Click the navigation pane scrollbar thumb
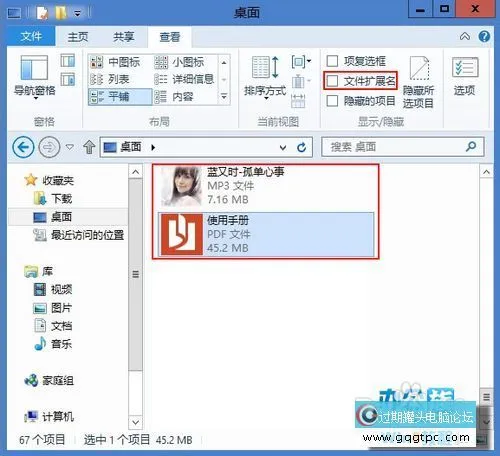Viewport: 500px width, 456px height. pos(135,274)
